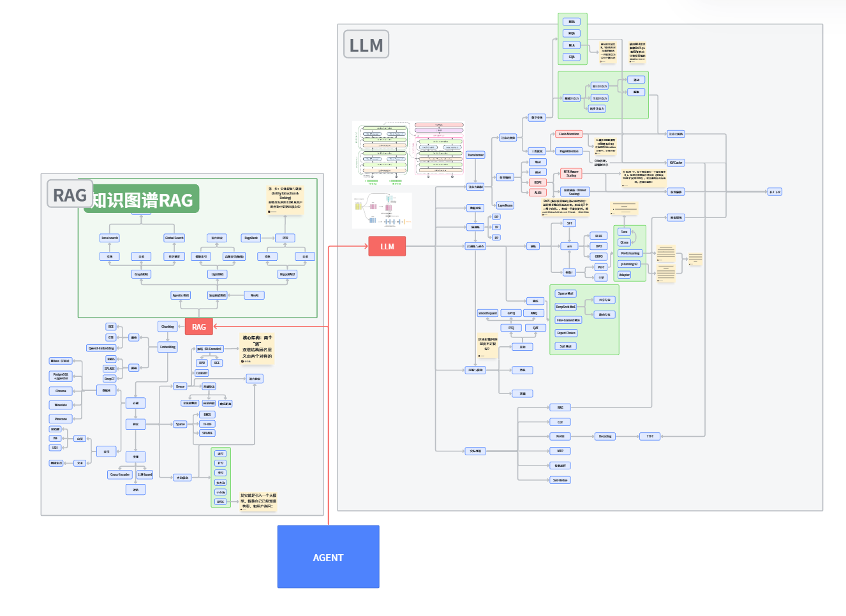Click the red LLM root node
The image size is (846, 616).
click(x=387, y=246)
